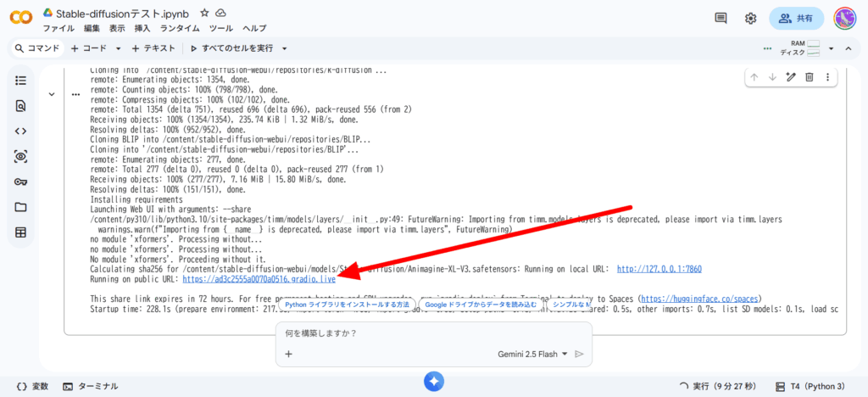Click the 共有 share button
Screen dimensions: 868x397
click(796, 18)
